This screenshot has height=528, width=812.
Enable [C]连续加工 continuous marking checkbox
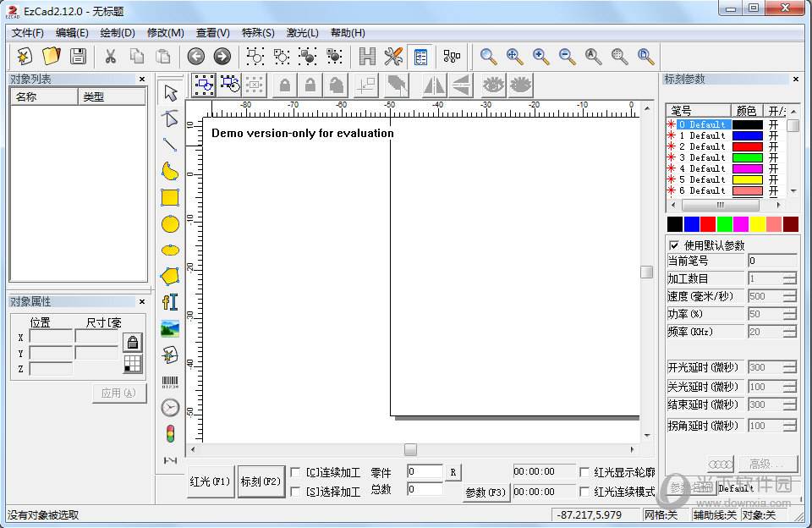coord(295,472)
